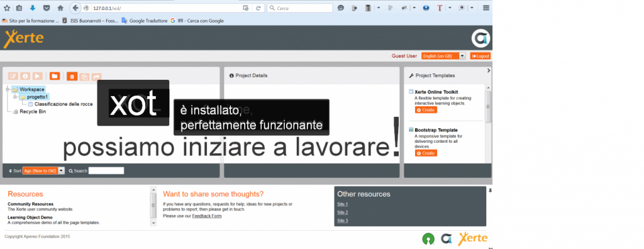644x249 pixels.
Task: Click the project Search input field
Action: [x=106, y=170]
